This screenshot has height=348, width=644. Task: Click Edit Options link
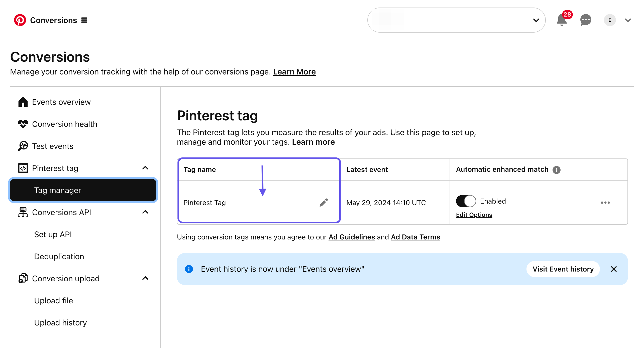coord(474,215)
